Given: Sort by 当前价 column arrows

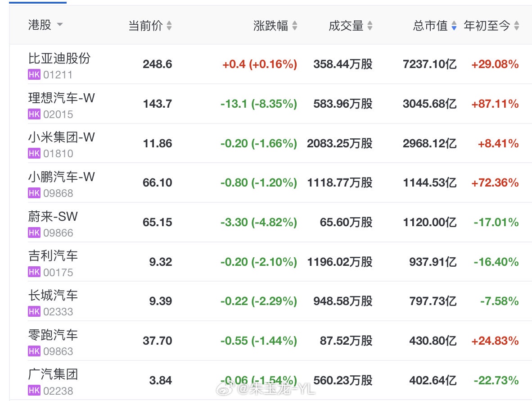Looking at the screenshot, I should click(169, 26).
